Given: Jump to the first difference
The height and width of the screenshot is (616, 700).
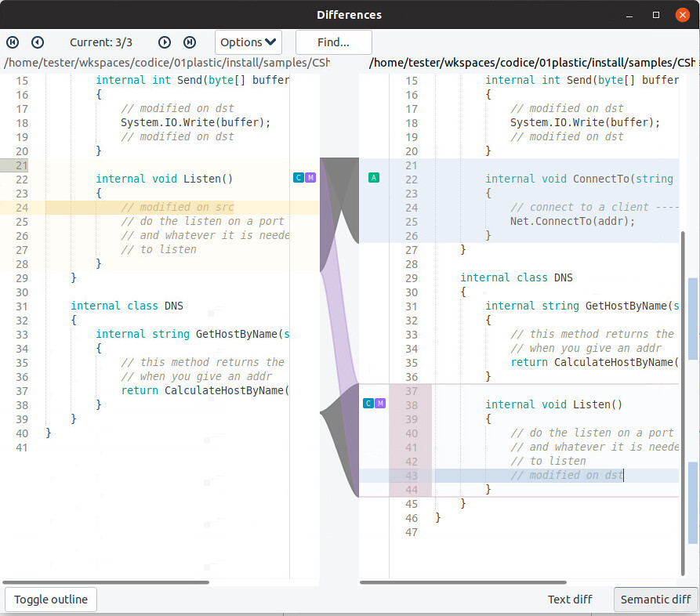Looking at the screenshot, I should click(11, 42).
